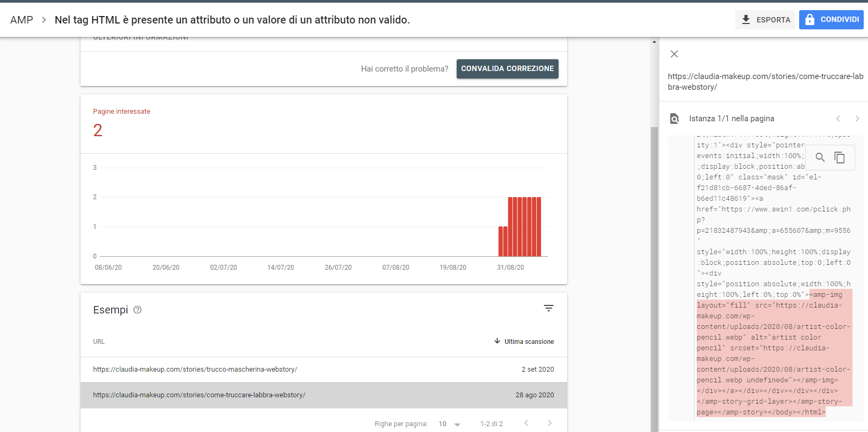The height and width of the screenshot is (432, 868).
Task: Go to next page of examples
Action: click(550, 423)
